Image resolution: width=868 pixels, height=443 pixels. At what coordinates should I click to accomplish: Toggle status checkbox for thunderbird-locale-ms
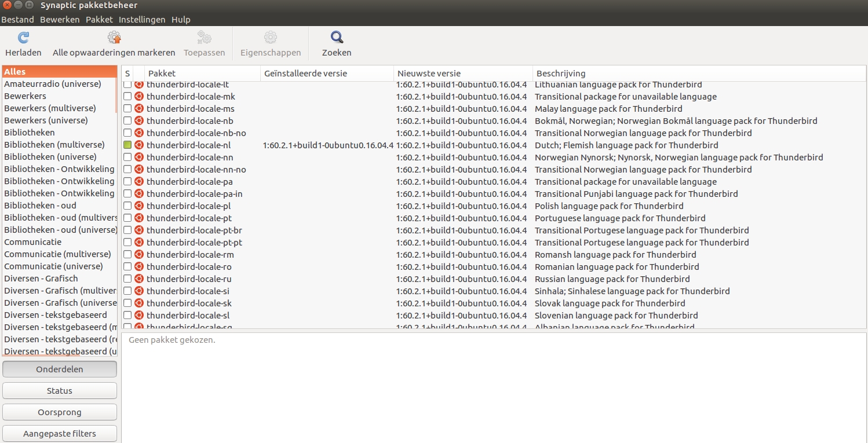[x=127, y=109]
